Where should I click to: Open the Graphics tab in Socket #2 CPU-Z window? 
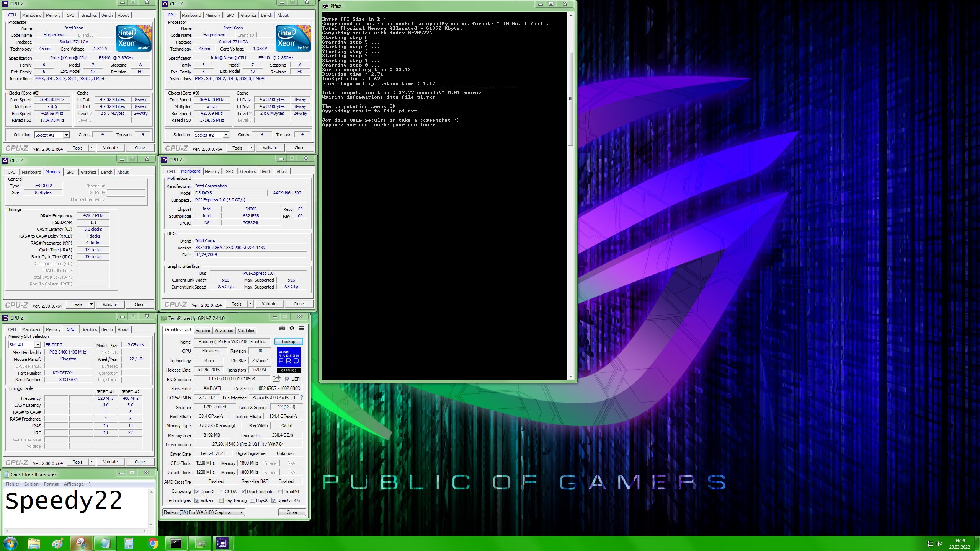point(249,15)
